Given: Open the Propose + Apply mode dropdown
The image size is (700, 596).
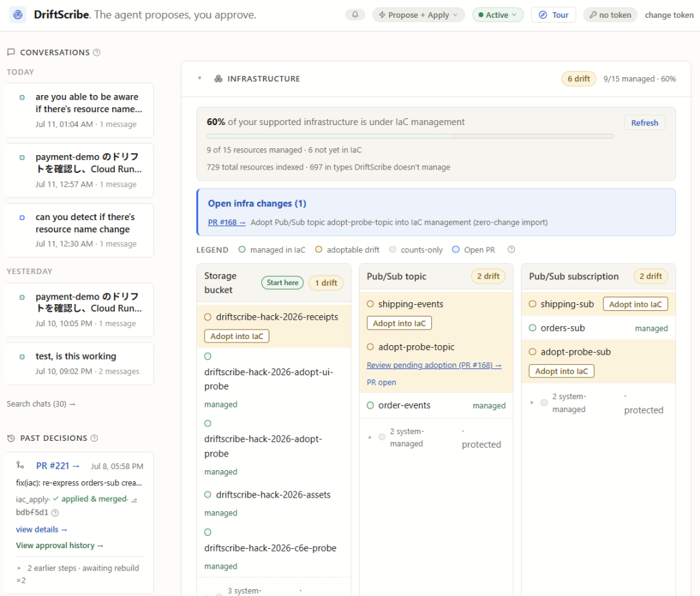Looking at the screenshot, I should [x=418, y=15].
